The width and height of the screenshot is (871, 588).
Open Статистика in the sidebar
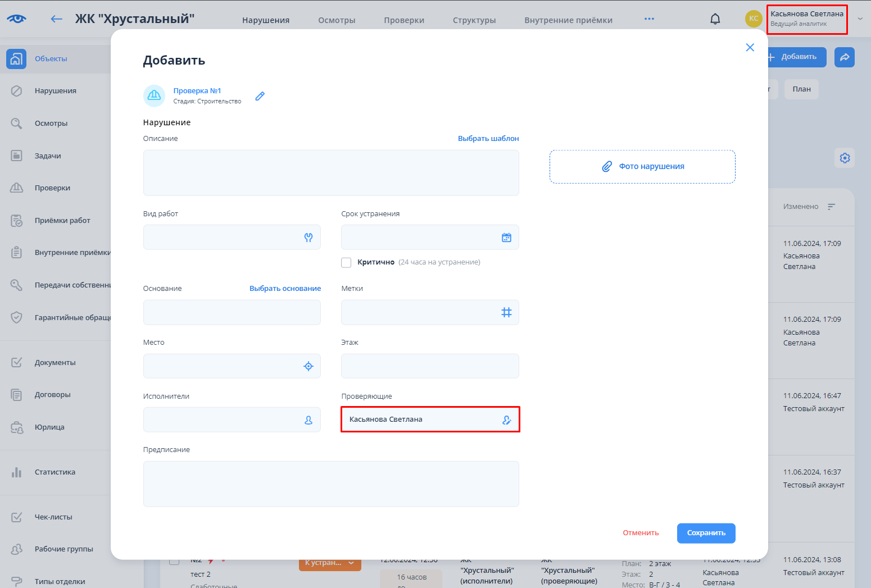point(55,472)
